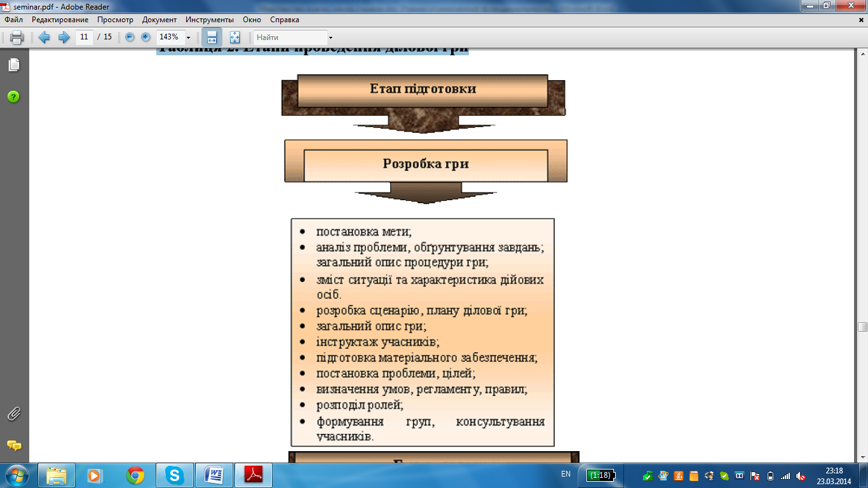Screen dimensions: 868x488
Task: Click the Adobe Reader taskbar button
Action: [254, 475]
